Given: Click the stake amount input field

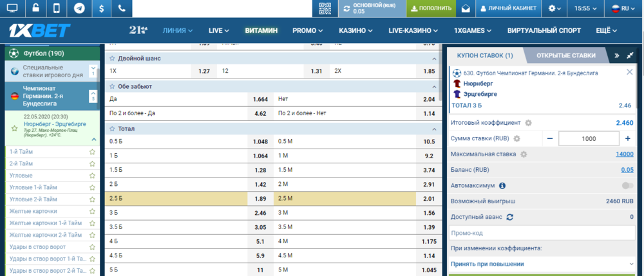Looking at the screenshot, I should click(x=589, y=138).
